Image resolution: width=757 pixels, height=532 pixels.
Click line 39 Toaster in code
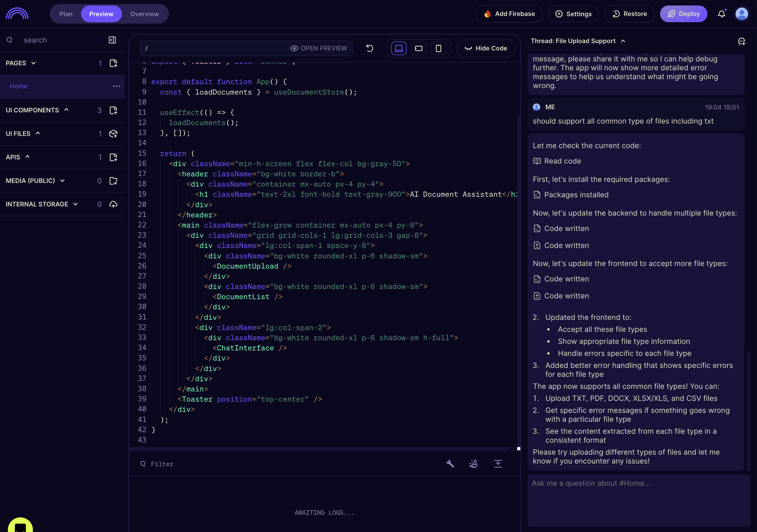249,399
